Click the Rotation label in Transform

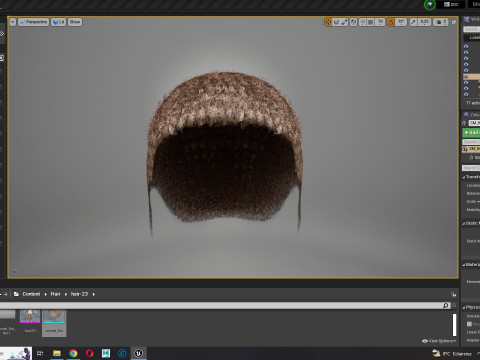point(473,193)
